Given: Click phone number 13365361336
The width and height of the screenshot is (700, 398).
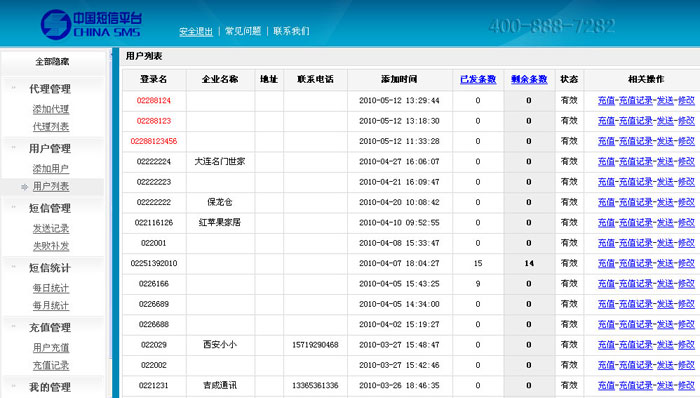Looking at the screenshot, I should 315,386.
